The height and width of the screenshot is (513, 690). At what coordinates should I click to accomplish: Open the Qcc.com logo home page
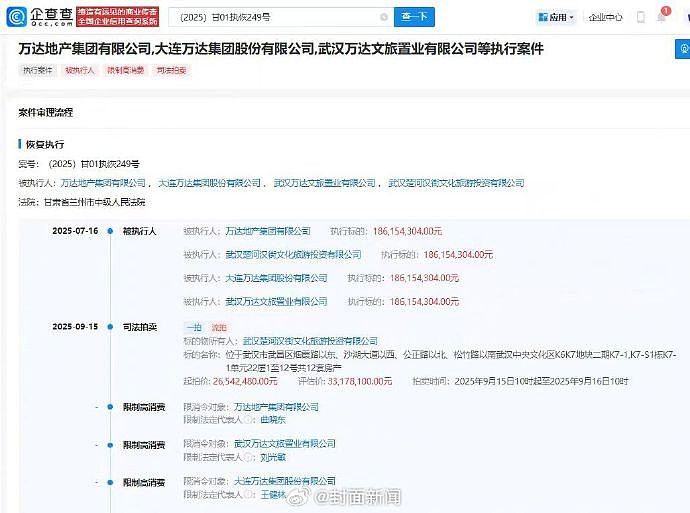[x=40, y=17]
